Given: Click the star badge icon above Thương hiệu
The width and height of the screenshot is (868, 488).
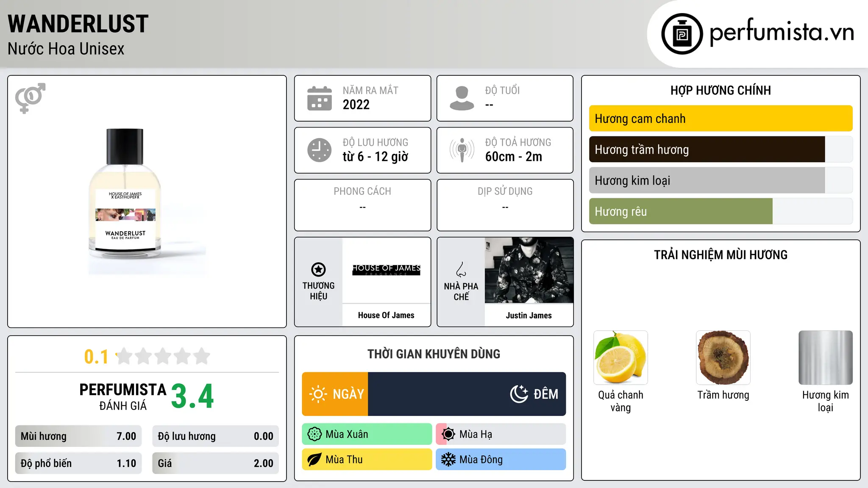Looking at the screenshot, I should pyautogui.click(x=318, y=269).
